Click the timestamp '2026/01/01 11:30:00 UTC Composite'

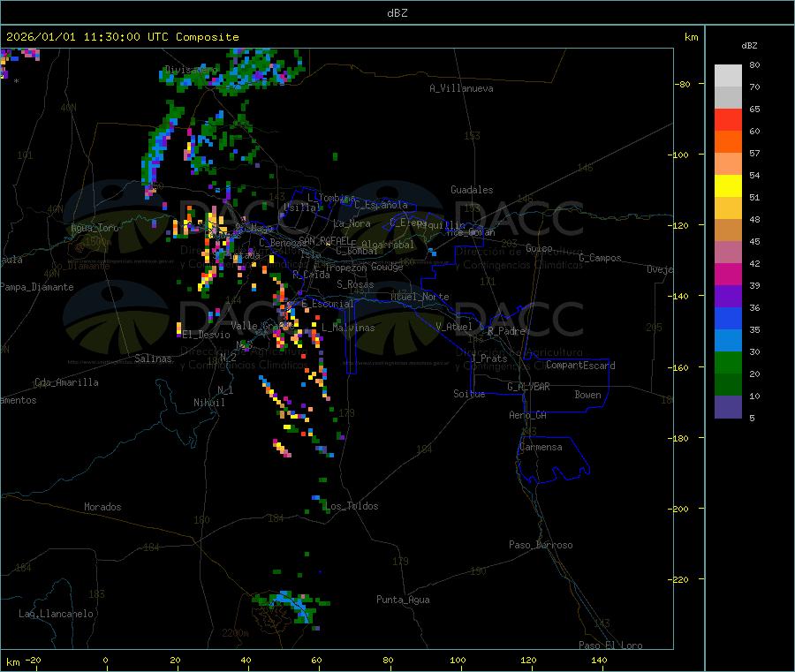(x=122, y=37)
